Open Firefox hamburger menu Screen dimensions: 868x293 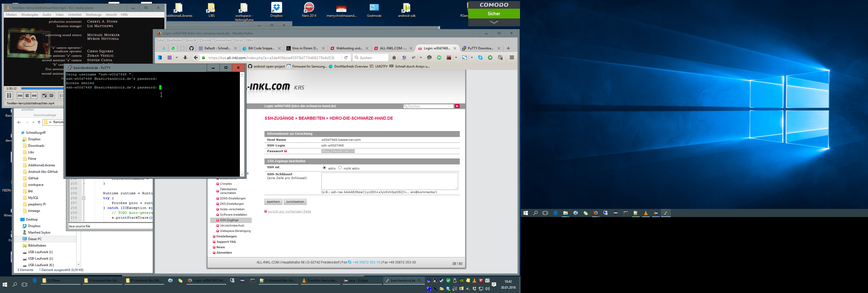click(x=512, y=58)
